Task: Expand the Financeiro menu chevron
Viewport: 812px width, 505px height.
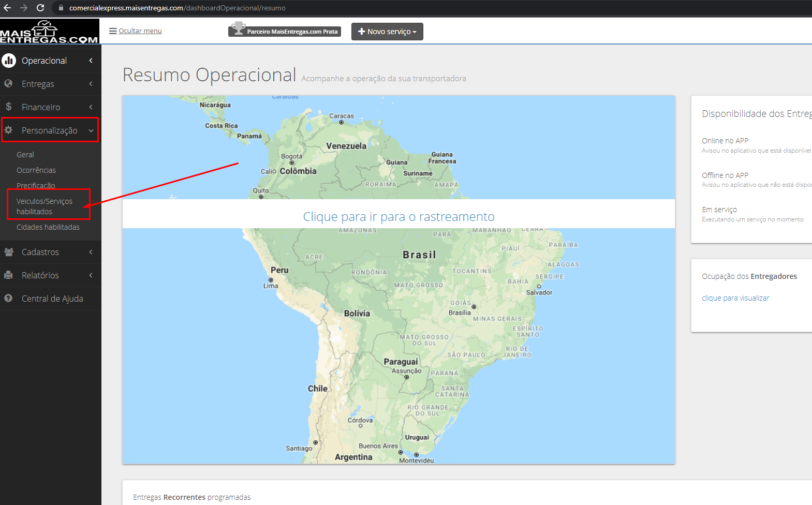Action: (x=91, y=107)
